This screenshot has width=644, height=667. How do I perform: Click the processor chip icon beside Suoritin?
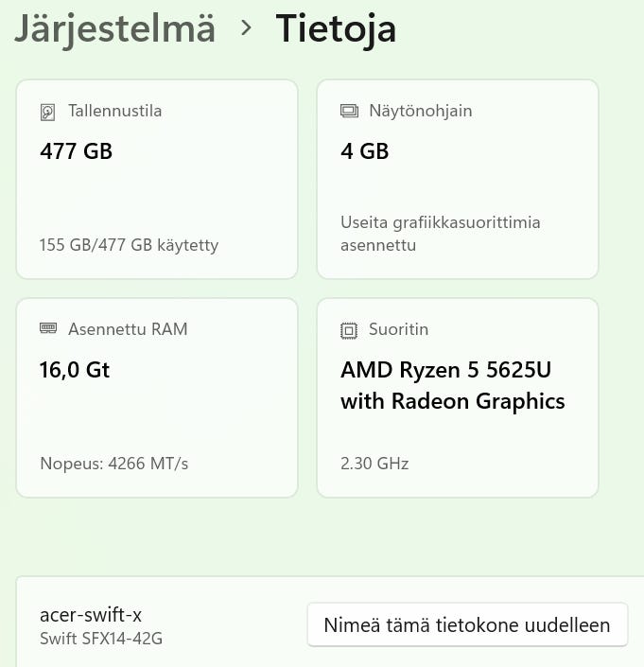(x=349, y=330)
